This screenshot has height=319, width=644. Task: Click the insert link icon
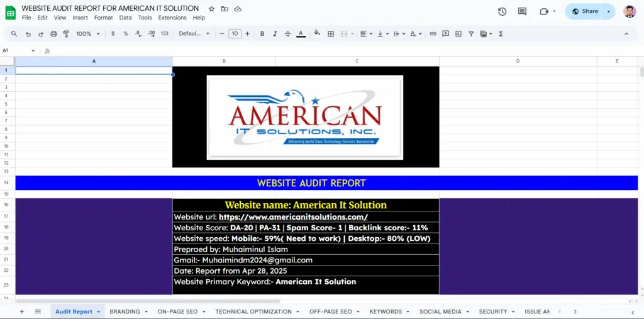click(432, 34)
